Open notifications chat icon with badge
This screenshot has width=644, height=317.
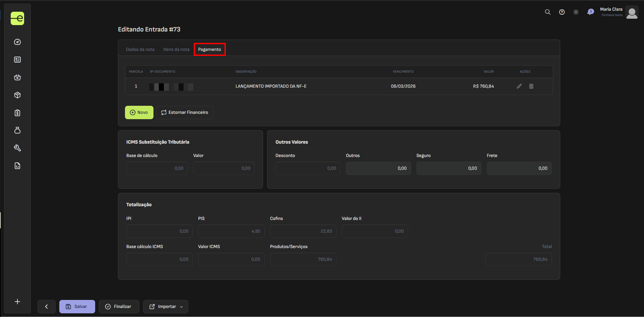(590, 12)
